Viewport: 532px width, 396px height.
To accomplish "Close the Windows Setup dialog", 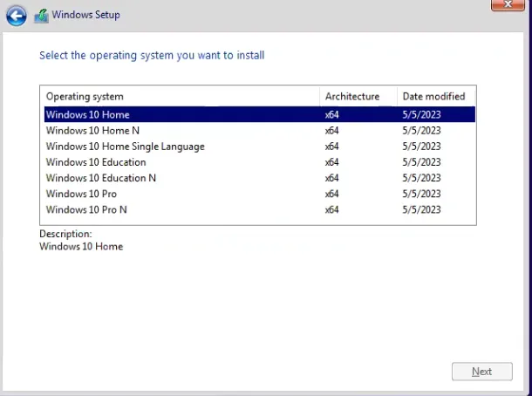I will [508, 4].
